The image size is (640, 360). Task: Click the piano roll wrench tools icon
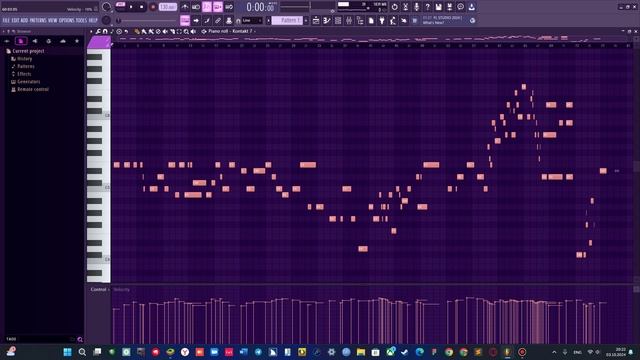click(x=98, y=31)
